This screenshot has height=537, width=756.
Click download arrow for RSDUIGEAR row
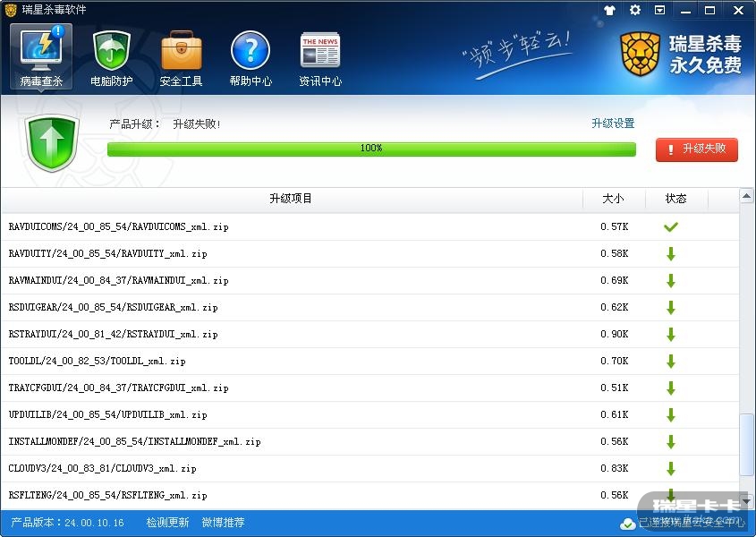coord(671,307)
